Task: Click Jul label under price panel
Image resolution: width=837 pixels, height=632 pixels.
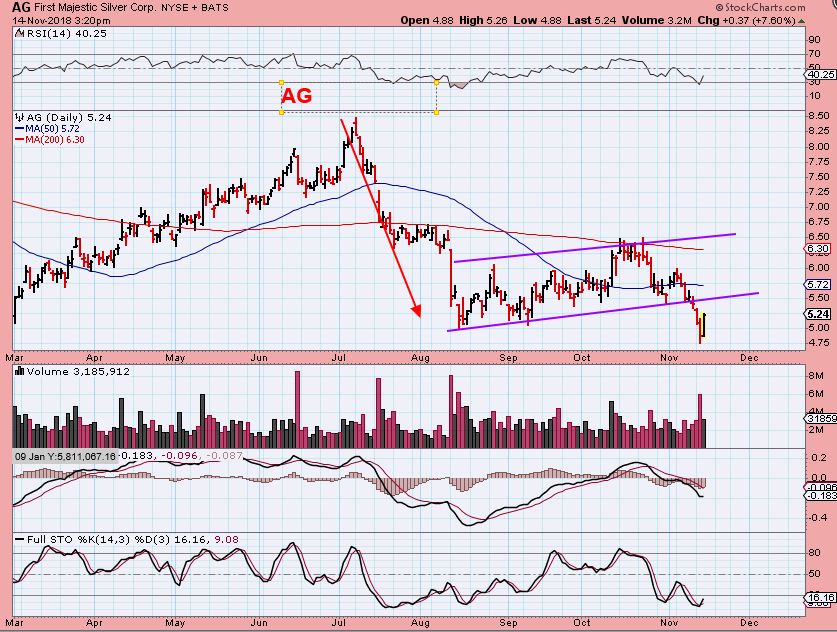Action: 339,358
